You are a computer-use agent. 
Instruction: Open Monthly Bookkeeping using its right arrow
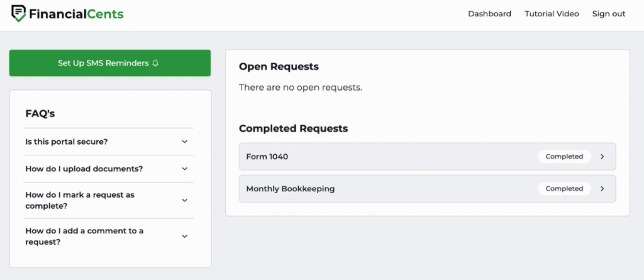[602, 189]
